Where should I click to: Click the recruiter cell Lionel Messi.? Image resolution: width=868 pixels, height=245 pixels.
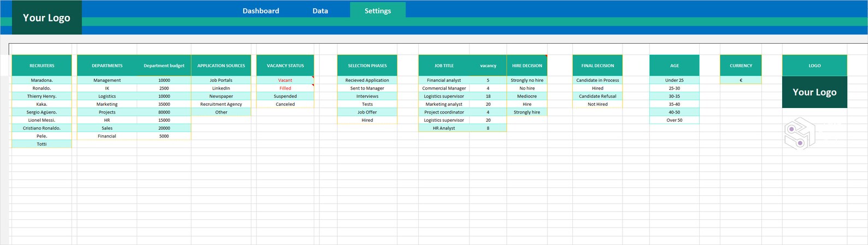pyautogui.click(x=42, y=120)
